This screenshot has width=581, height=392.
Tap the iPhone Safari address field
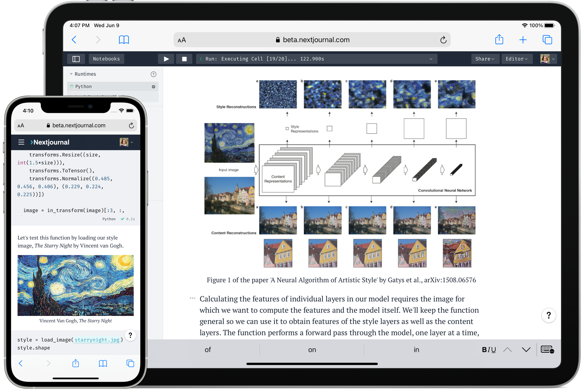pyautogui.click(x=76, y=125)
